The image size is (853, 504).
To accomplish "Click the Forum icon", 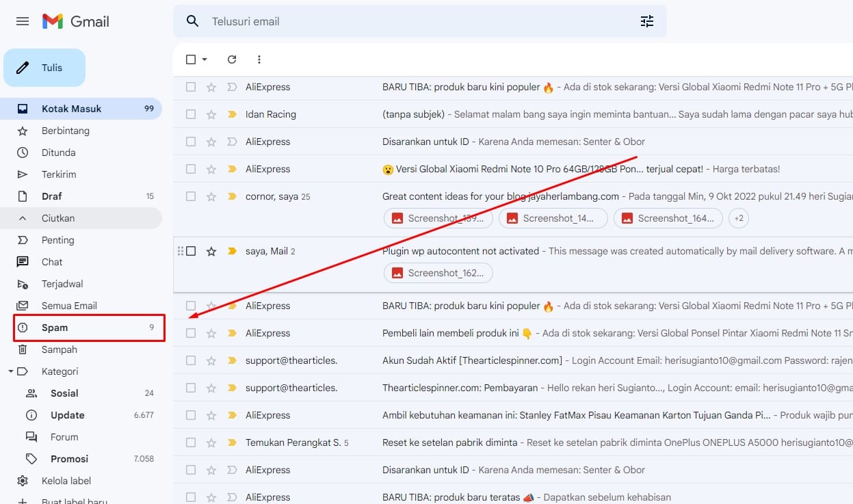I will click(31, 437).
